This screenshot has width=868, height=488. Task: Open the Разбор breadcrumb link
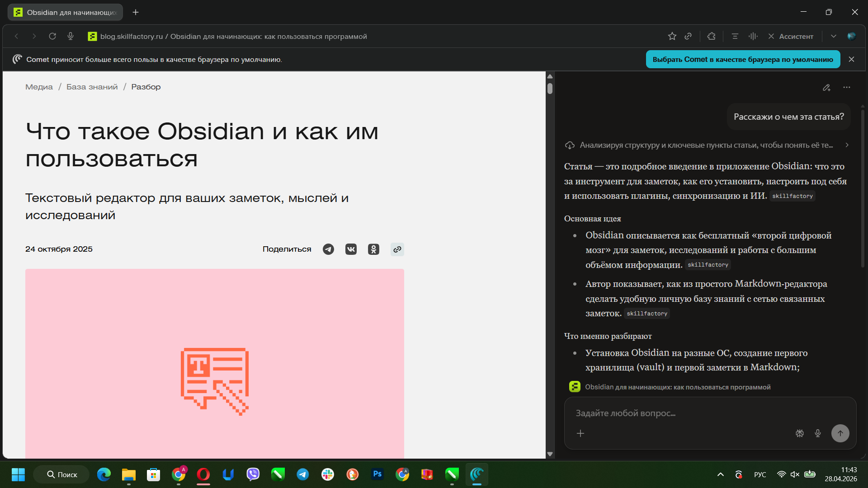click(x=146, y=87)
